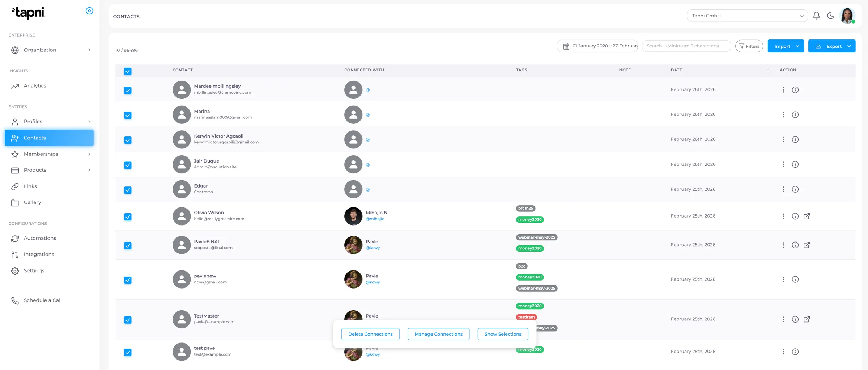
Task: Open info icon for Marina's row
Action: pyautogui.click(x=795, y=115)
